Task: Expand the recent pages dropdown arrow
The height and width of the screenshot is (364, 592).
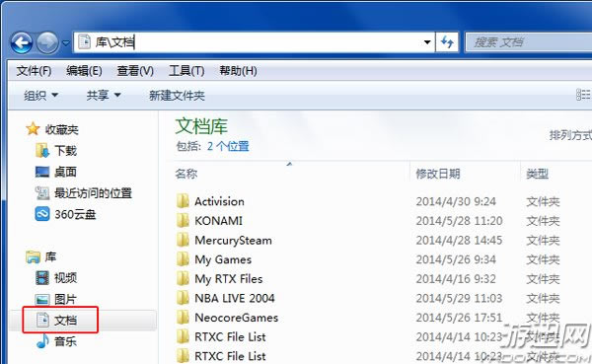Action: click(x=66, y=43)
